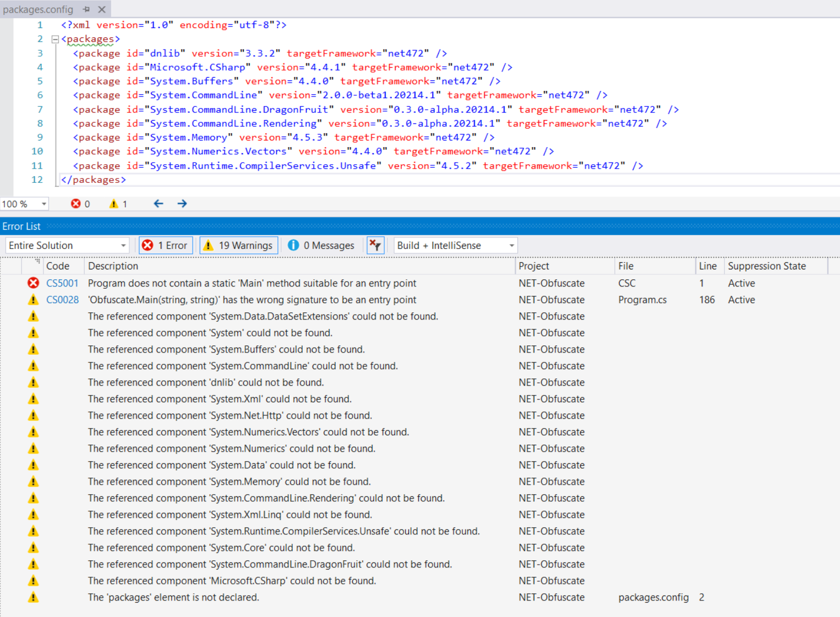Toggle the '1 Error' filter button

[x=165, y=245]
